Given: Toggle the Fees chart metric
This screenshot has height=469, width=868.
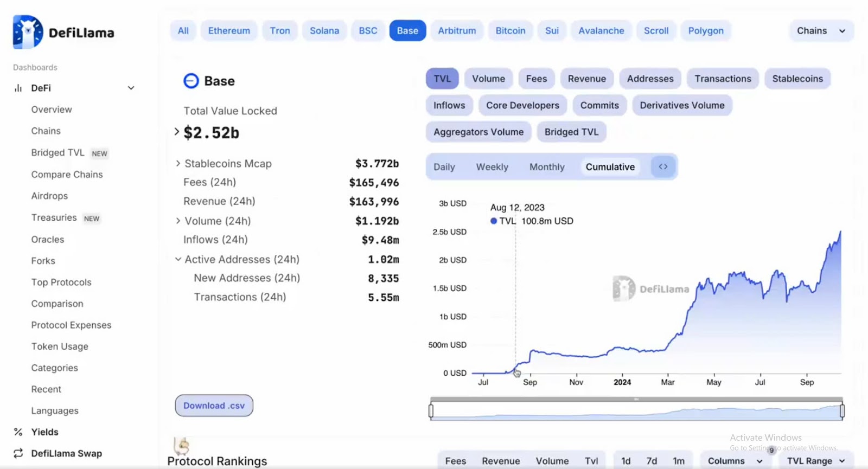Looking at the screenshot, I should click(537, 79).
